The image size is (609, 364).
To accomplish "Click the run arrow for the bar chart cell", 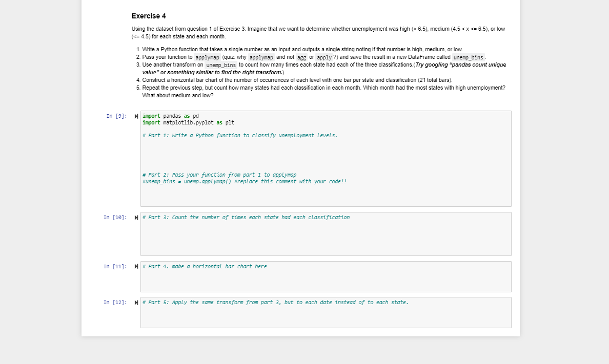I will coord(135,266).
